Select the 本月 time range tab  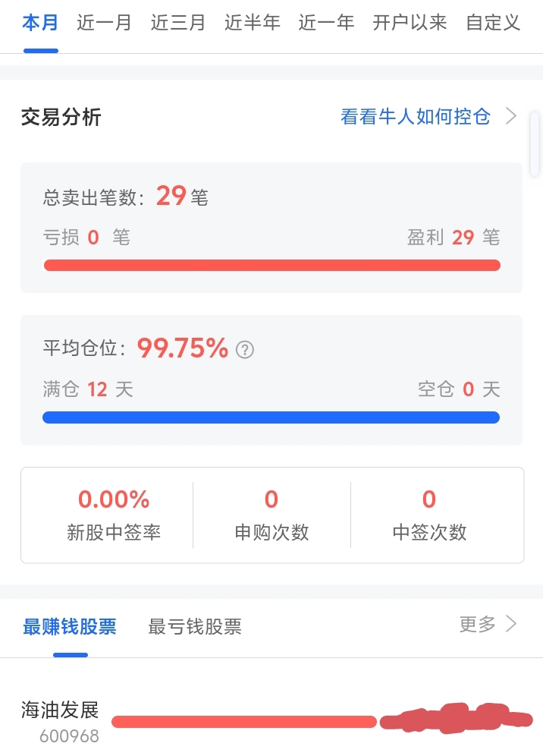[x=40, y=23]
